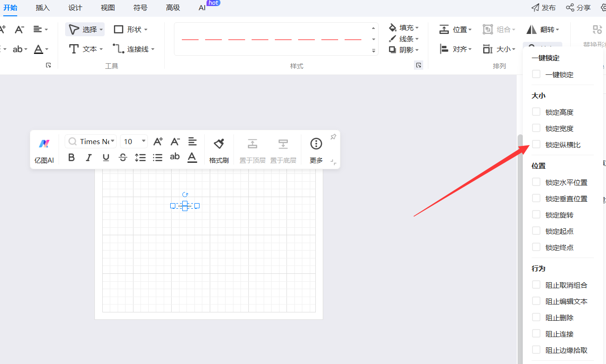The image size is (606, 364).
Task: Toggle bold in the floating toolbar
Action: 71,158
